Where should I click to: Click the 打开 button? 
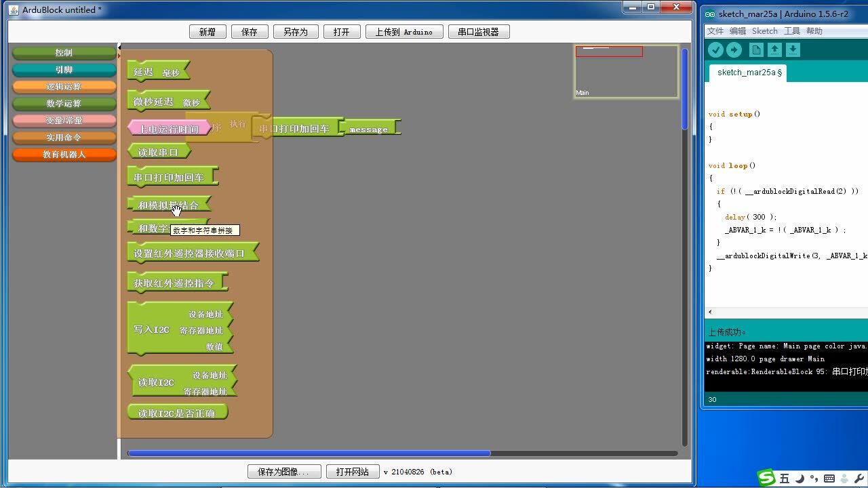pyautogui.click(x=342, y=32)
